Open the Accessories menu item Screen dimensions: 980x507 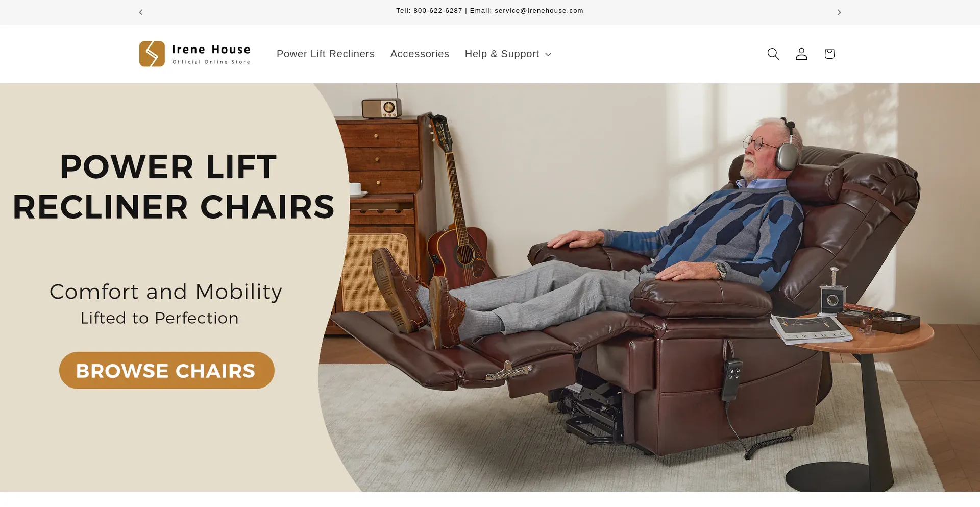point(420,54)
